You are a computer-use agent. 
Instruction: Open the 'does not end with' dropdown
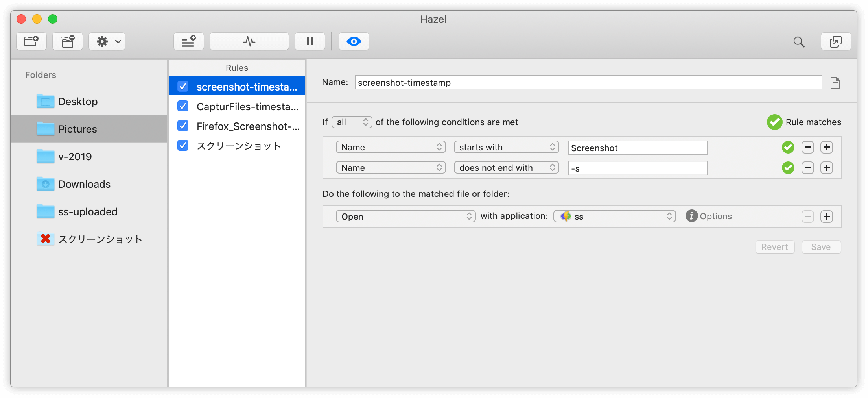click(506, 168)
